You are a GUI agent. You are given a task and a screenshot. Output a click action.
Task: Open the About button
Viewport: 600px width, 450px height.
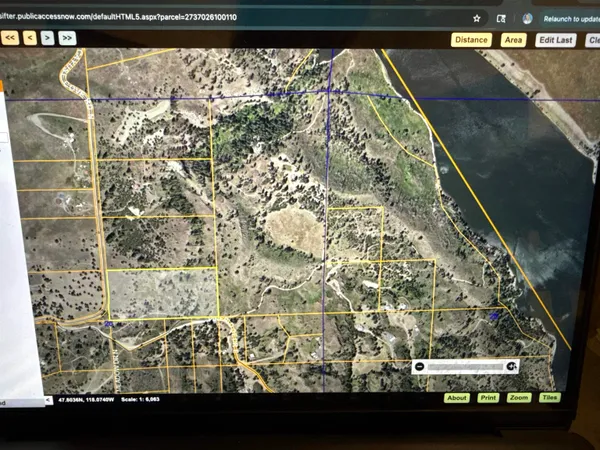pos(457,397)
